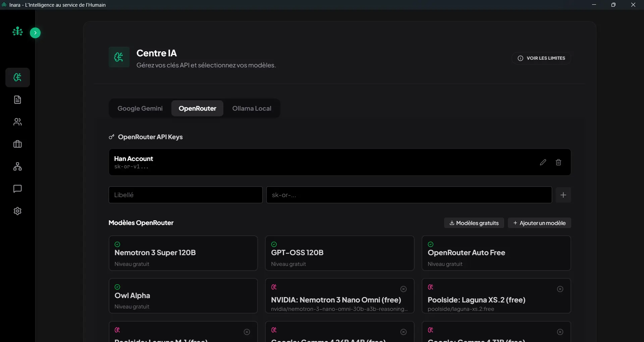Viewport: 644px width, 342px height.
Task: Select the Nemotron 3 Super 120B card
Action: 183,253
